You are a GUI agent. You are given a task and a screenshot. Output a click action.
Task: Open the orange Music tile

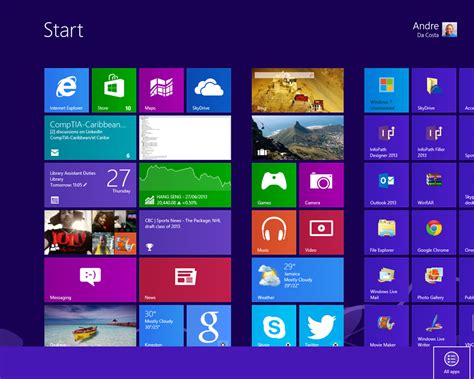[274, 233]
